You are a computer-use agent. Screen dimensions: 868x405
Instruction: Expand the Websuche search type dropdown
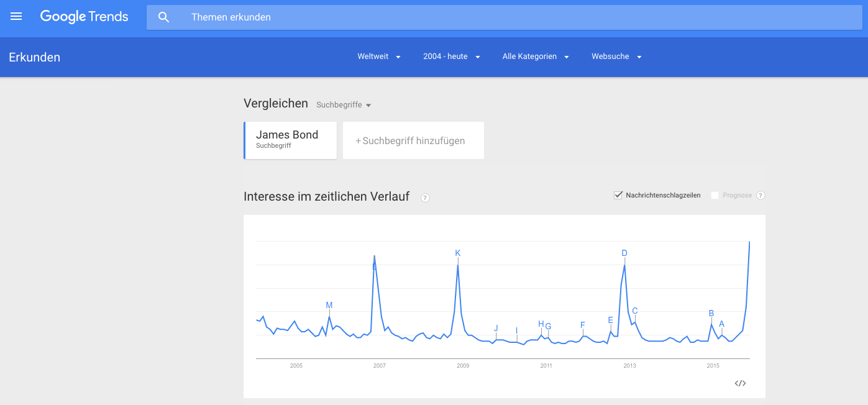coord(616,57)
